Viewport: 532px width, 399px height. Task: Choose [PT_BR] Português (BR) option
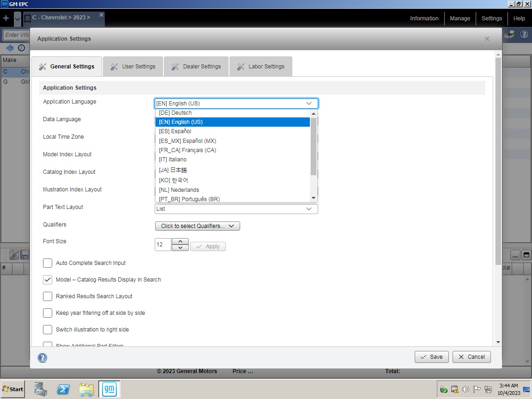coord(233,199)
